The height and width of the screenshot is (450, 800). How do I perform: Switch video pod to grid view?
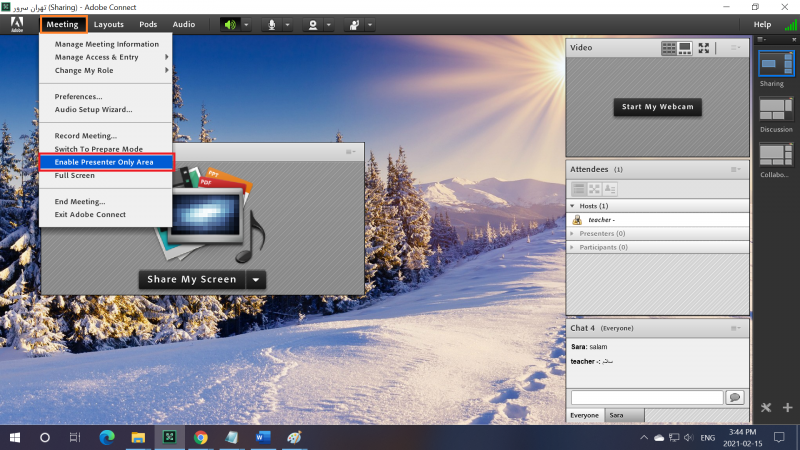(669, 47)
